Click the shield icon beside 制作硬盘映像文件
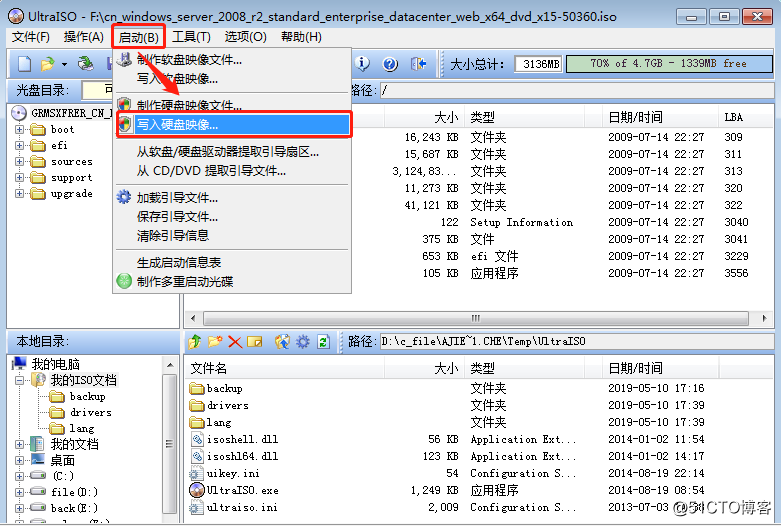 coord(124,105)
